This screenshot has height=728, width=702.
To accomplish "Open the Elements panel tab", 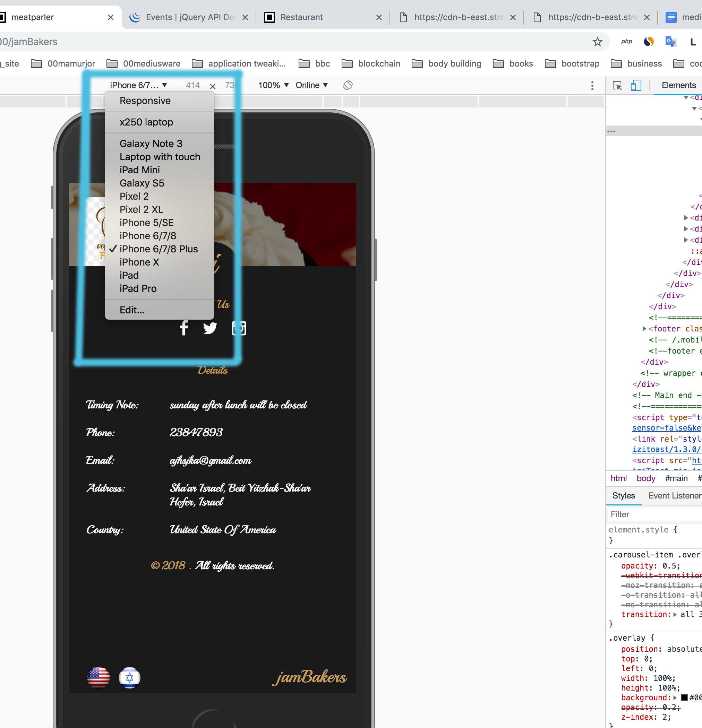I will click(678, 85).
